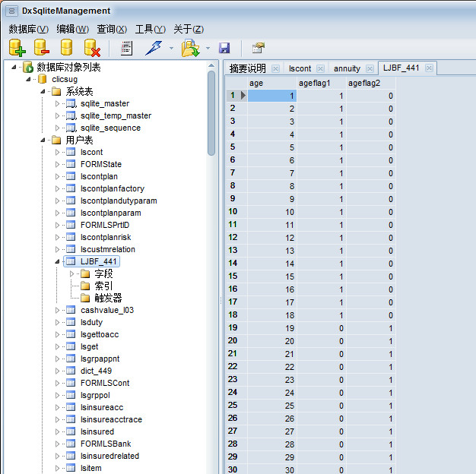Select the sqlite_temp_master table
476x474 pixels.
pyautogui.click(x=116, y=116)
